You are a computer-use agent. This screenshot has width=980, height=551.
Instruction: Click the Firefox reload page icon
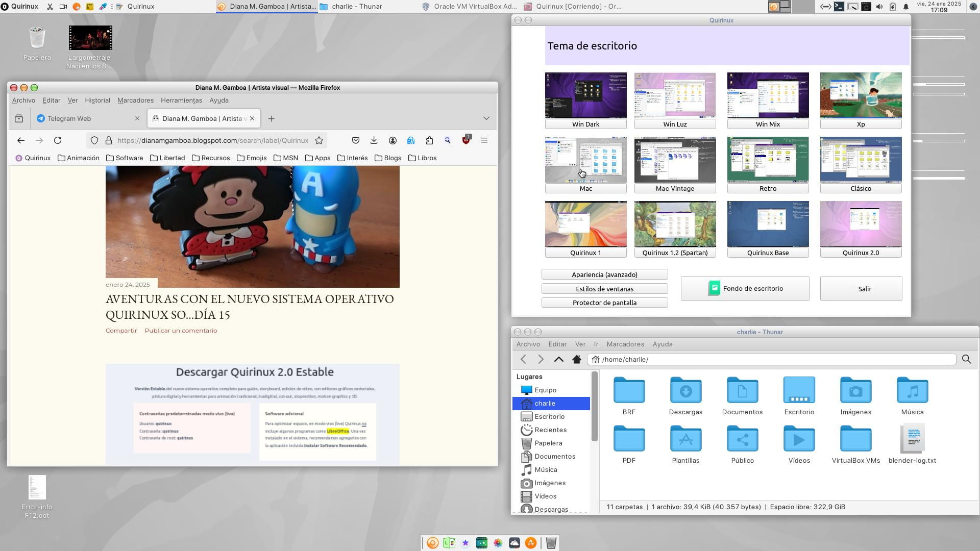[58, 140]
